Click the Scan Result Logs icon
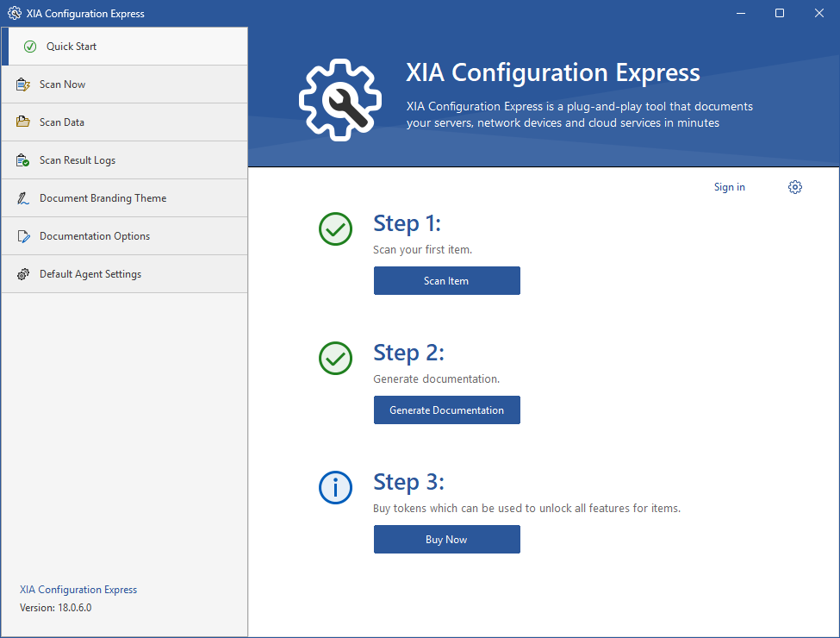Viewport: 840px width, 638px height. 23,160
